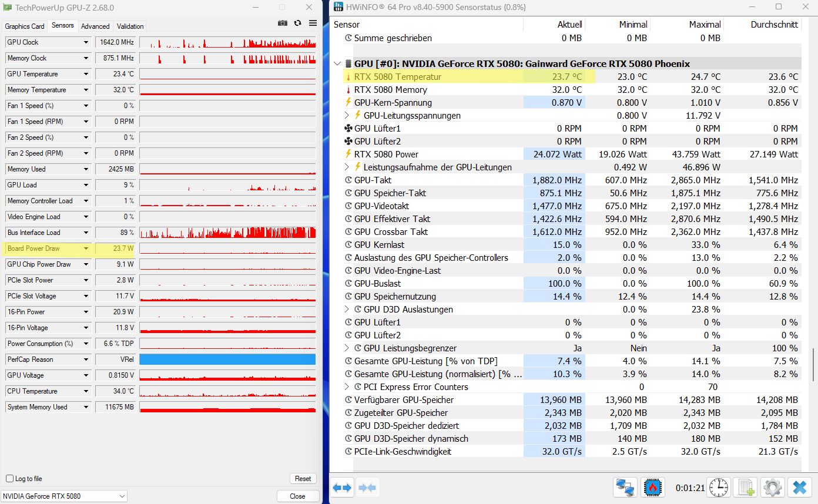Click the HWiNFO vertical scrollbar thumb
Image resolution: width=818 pixels, height=504 pixels.
click(x=813, y=364)
